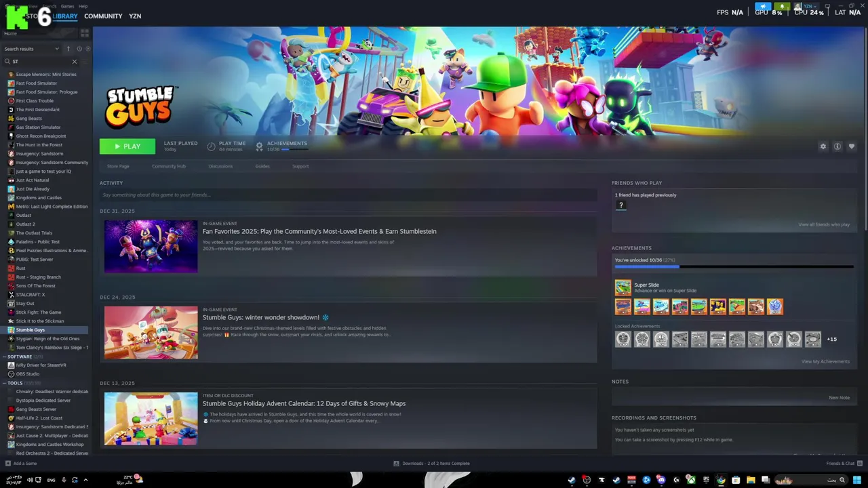
Task: Click View My Achievements link
Action: click(825, 361)
